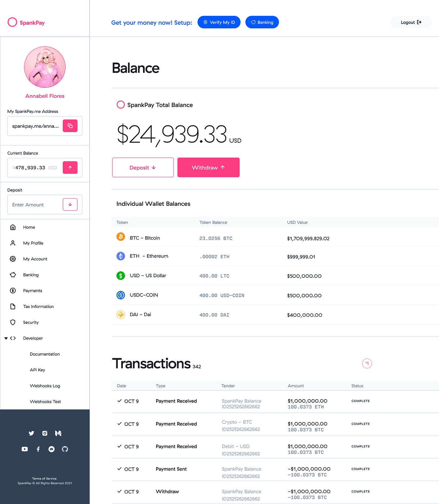Open the Webhooks Test page
The image size is (439, 504).
pos(45,401)
